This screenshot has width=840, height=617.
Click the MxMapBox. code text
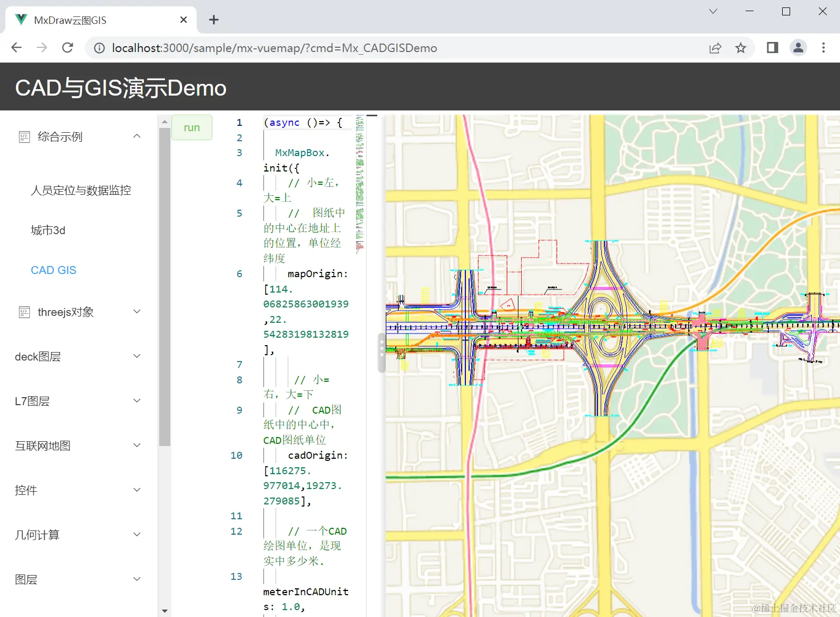[x=302, y=153]
